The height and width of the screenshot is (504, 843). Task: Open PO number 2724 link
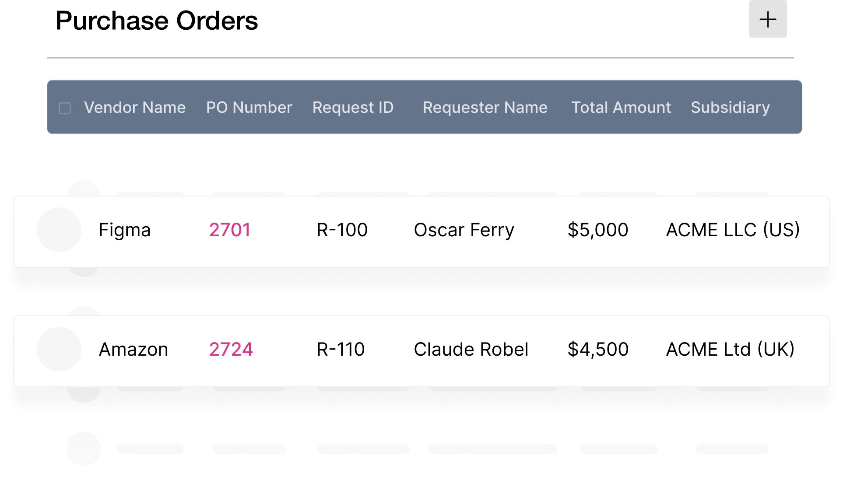[x=231, y=350]
